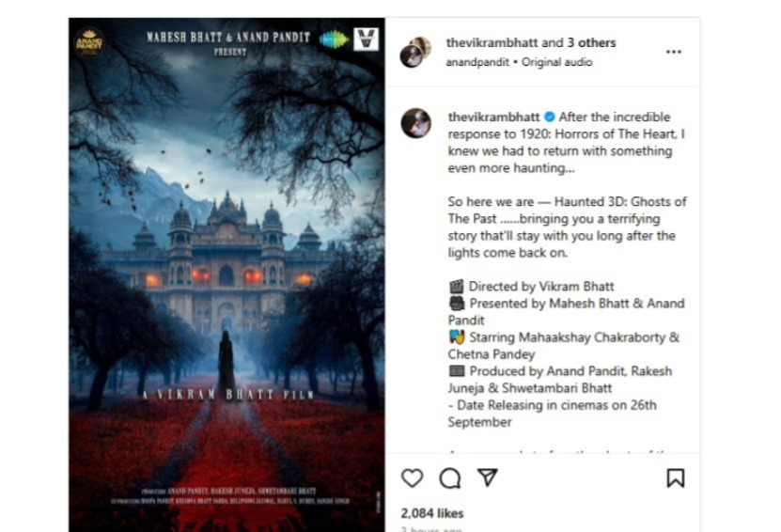
Task: Click the overlapping profile avatars in header
Action: 414,52
